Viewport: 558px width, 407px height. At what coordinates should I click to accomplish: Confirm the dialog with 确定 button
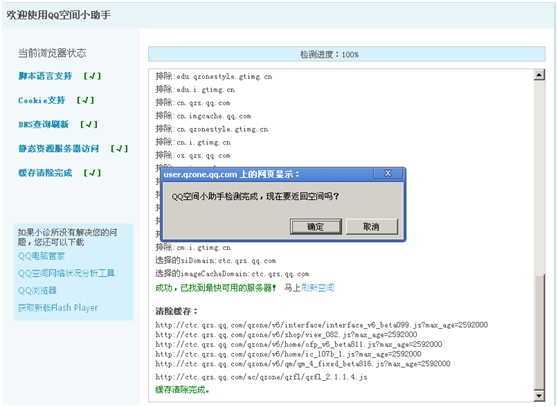pos(316,226)
